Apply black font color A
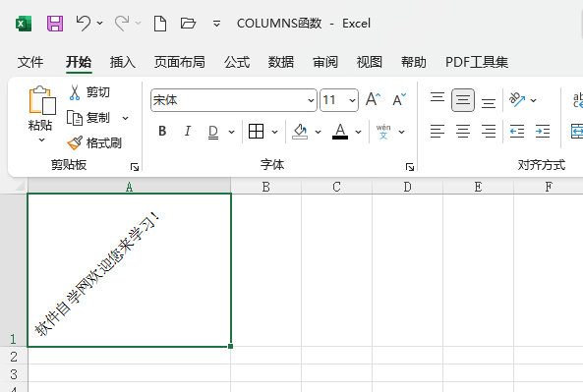The image size is (583, 392). pos(340,132)
